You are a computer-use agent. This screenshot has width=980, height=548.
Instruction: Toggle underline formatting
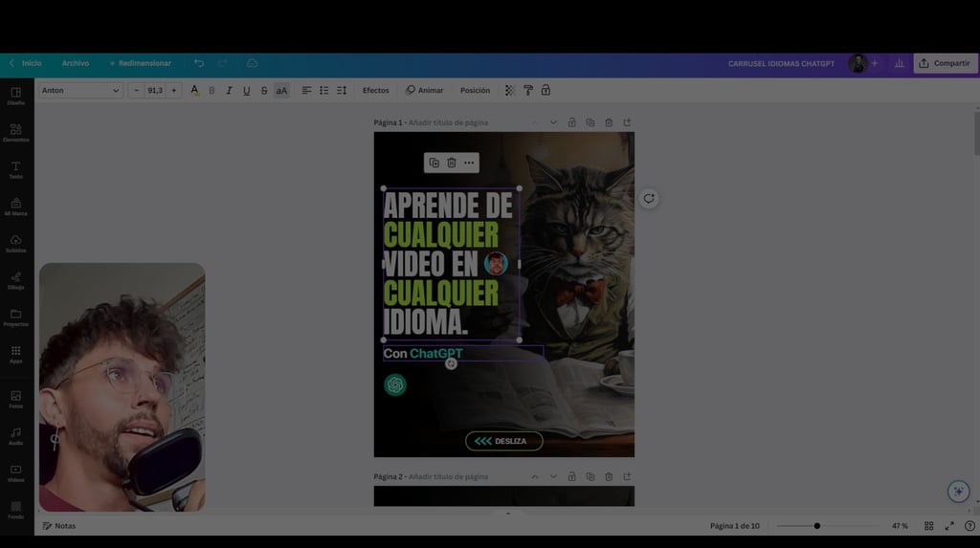click(x=246, y=91)
